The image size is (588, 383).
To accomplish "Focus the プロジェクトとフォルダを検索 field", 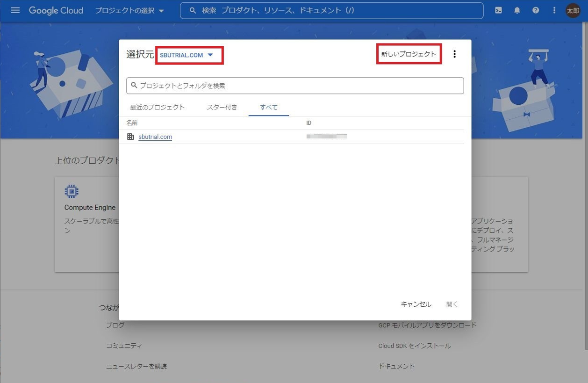I will (x=295, y=86).
